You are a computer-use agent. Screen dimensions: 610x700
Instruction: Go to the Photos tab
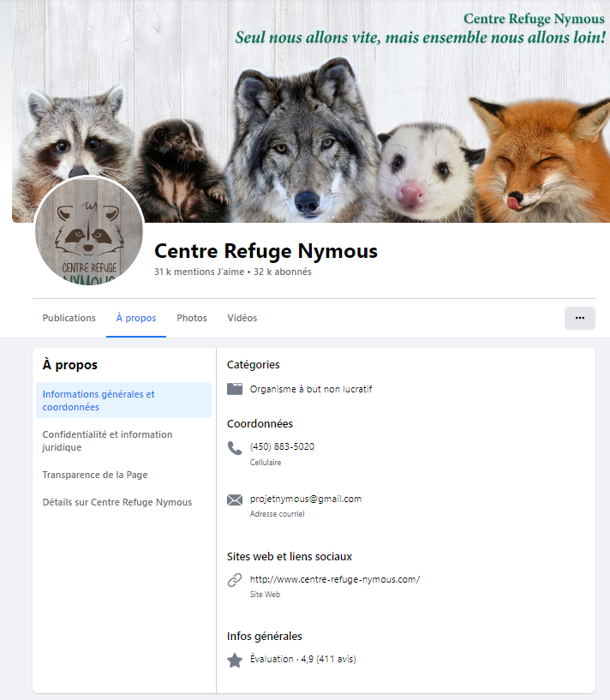192,318
